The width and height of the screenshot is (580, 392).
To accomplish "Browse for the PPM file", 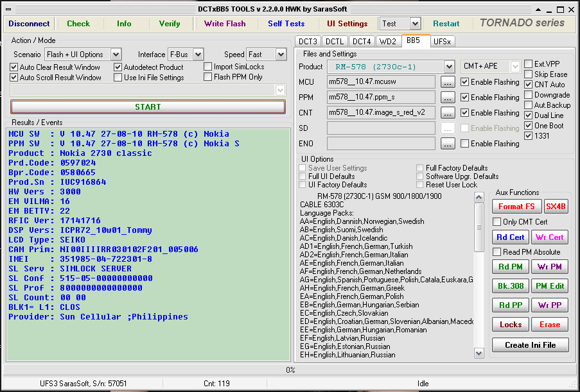I will [x=448, y=98].
